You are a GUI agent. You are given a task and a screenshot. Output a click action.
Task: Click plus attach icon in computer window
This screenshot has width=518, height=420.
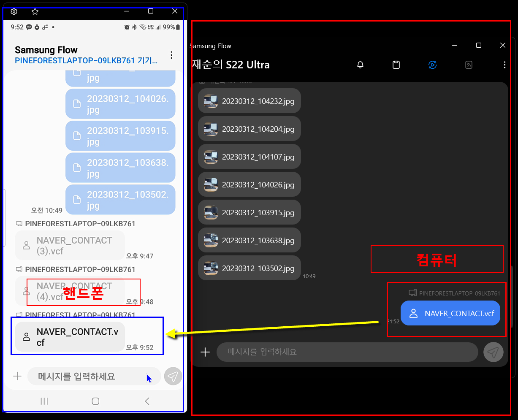(x=205, y=352)
